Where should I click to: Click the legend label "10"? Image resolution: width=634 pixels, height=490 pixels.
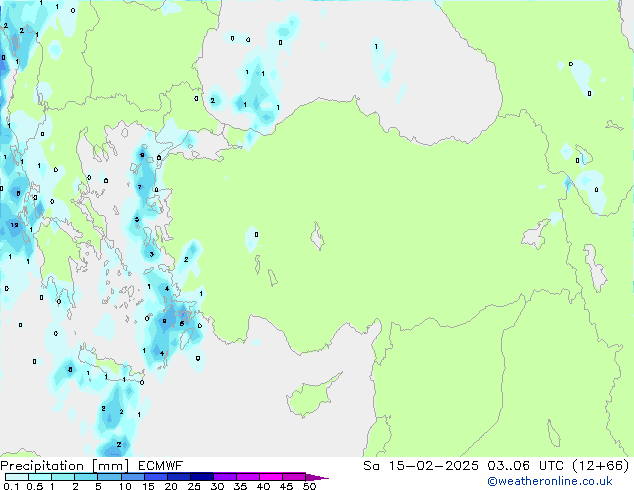pos(125,486)
